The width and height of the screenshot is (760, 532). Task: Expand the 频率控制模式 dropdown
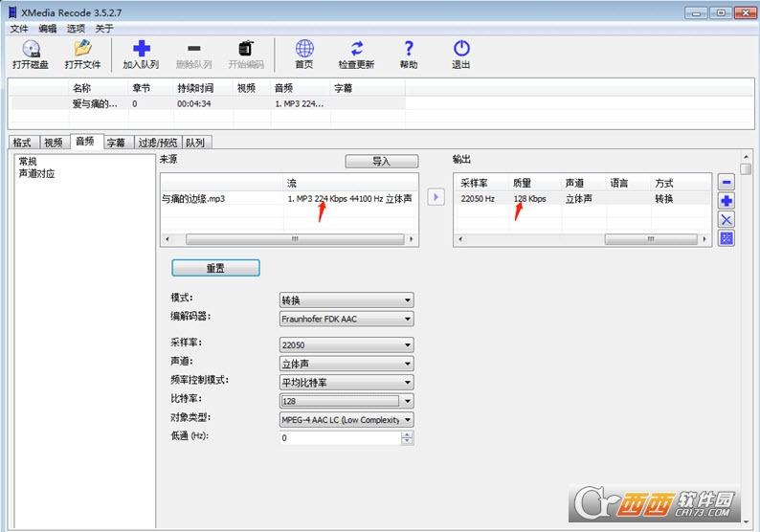346,383
